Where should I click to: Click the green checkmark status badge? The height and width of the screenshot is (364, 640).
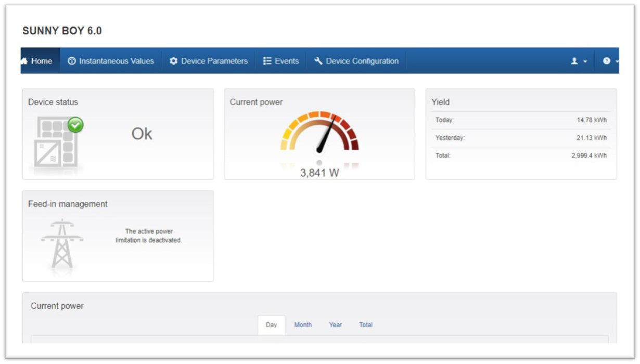coord(76,125)
